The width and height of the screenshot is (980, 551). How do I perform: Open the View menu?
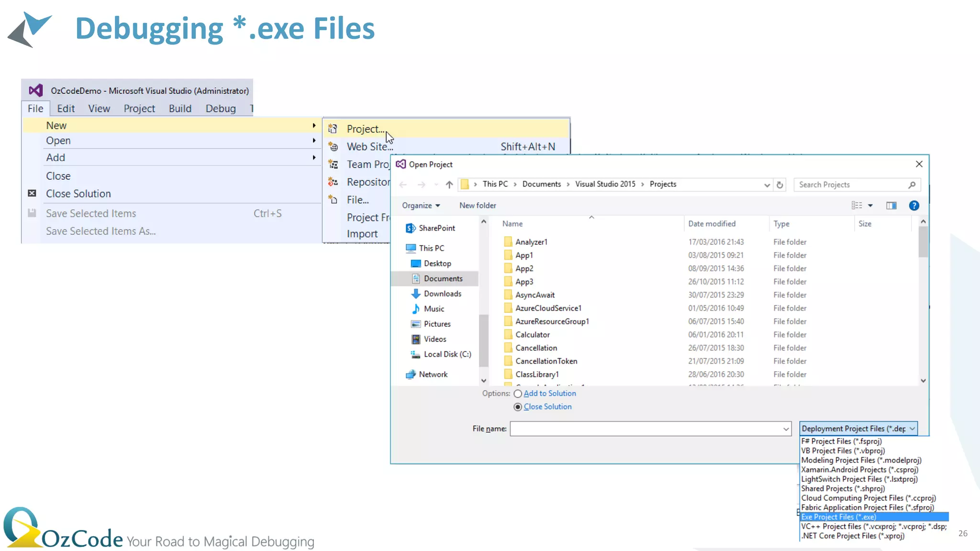click(x=99, y=109)
